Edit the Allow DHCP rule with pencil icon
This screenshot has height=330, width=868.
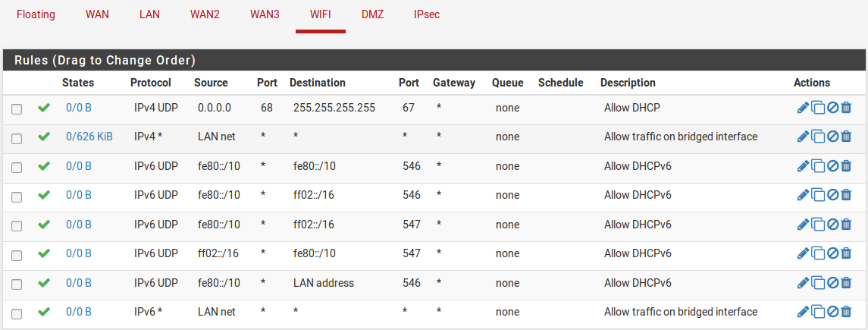pyautogui.click(x=804, y=108)
